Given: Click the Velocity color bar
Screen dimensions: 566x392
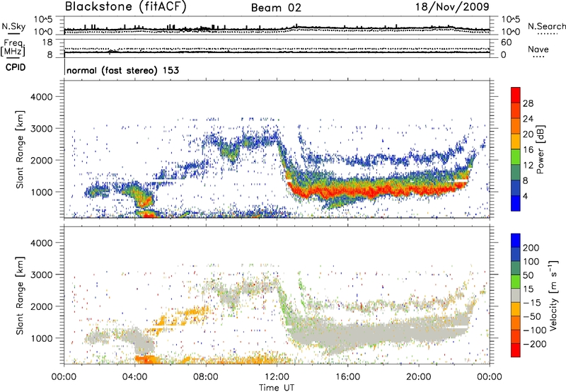Looking at the screenshot, I should (516, 295).
